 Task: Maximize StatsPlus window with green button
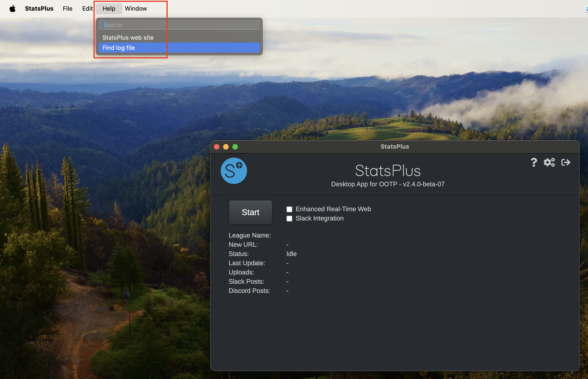coord(235,147)
